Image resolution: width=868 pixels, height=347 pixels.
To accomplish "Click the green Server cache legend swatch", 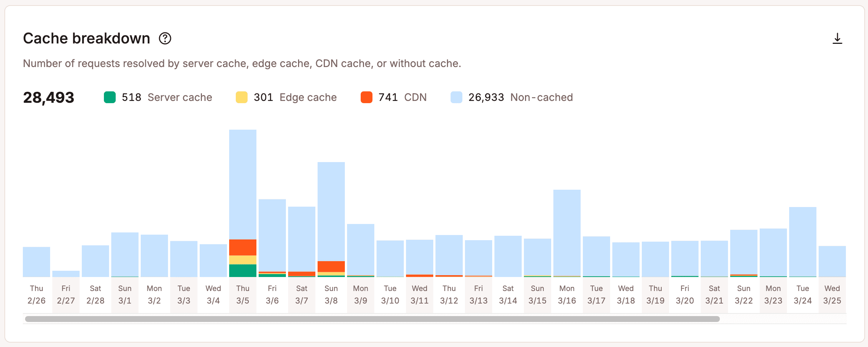I will point(109,97).
